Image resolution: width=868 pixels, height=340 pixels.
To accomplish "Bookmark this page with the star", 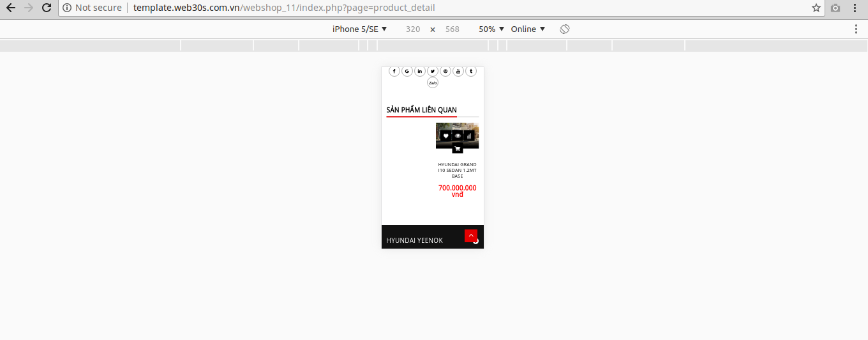I will tap(816, 8).
